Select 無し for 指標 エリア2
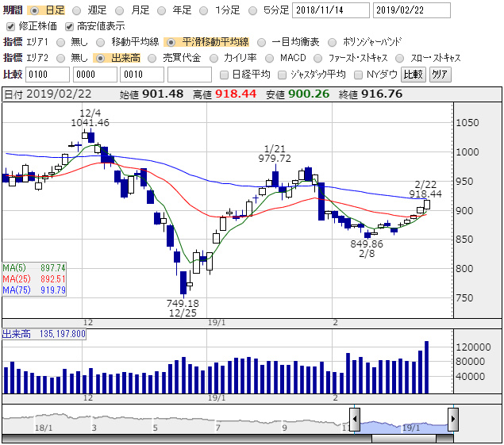The height and width of the screenshot is (445, 504). click(60, 58)
